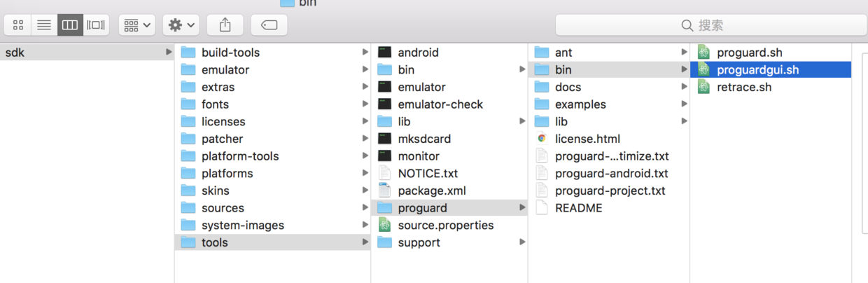Select the source.properties file icon
868x283 pixels.
[x=384, y=225]
